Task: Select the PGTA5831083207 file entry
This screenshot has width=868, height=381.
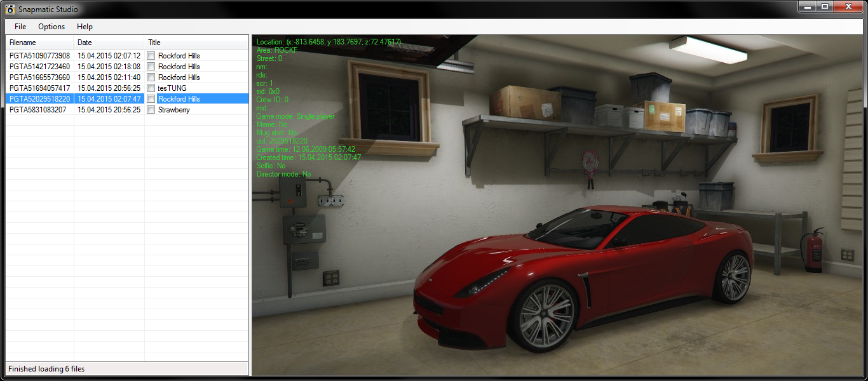Action: pos(37,110)
